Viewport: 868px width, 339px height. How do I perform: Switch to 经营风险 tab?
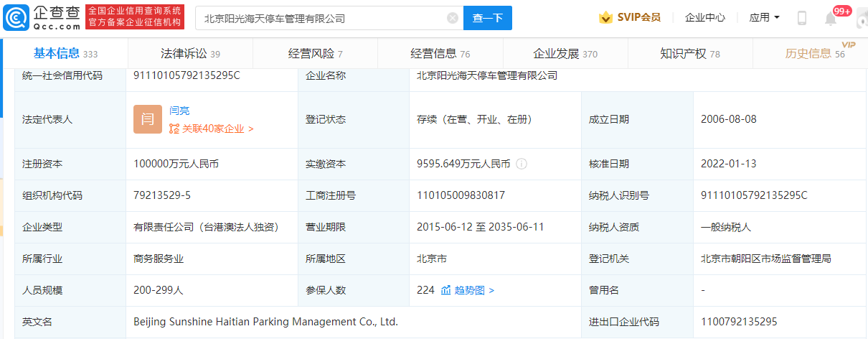(x=316, y=53)
